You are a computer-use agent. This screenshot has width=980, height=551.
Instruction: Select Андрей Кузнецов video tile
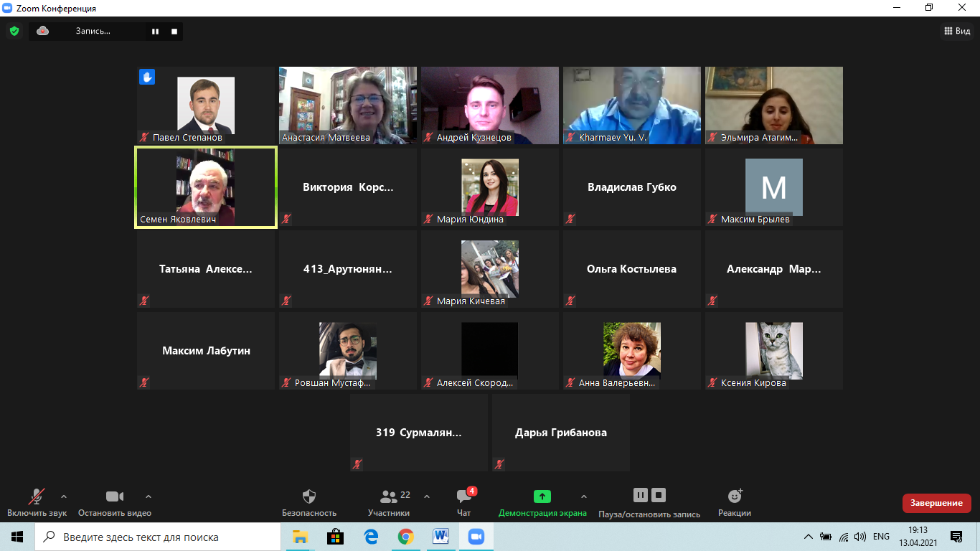point(490,105)
